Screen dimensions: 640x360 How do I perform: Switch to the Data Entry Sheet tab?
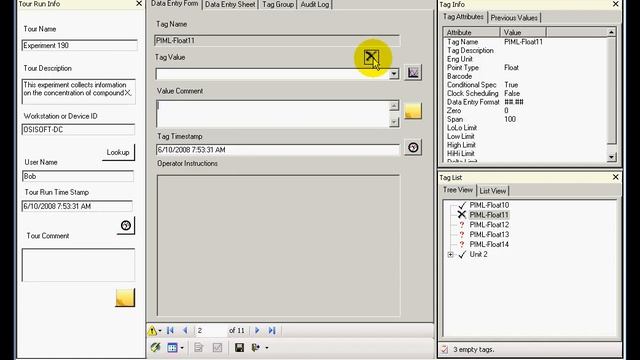230,4
